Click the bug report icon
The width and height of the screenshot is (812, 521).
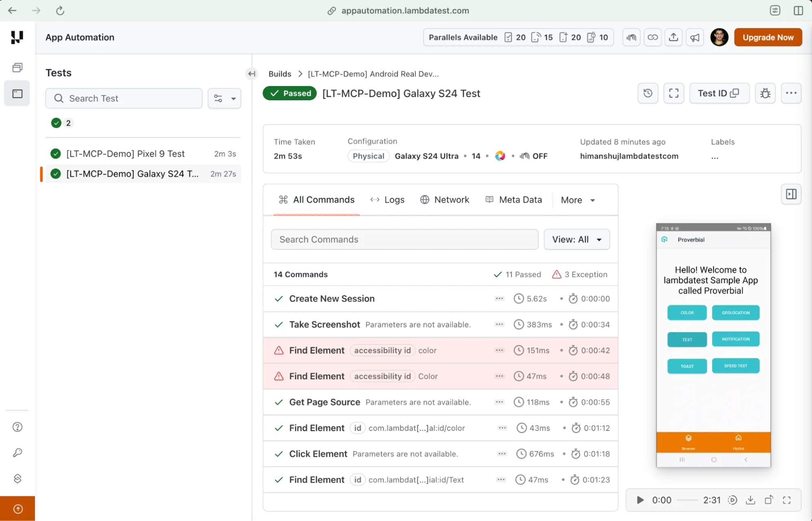click(x=765, y=93)
